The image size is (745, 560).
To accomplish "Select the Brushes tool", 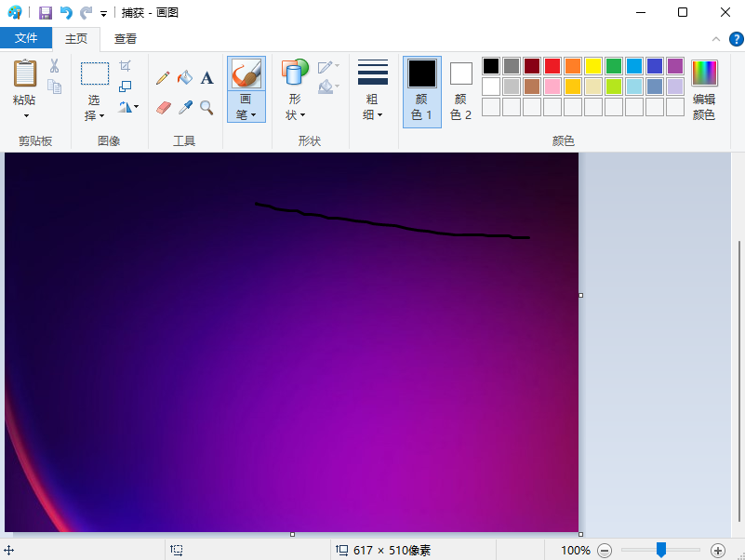I will 246,73.
